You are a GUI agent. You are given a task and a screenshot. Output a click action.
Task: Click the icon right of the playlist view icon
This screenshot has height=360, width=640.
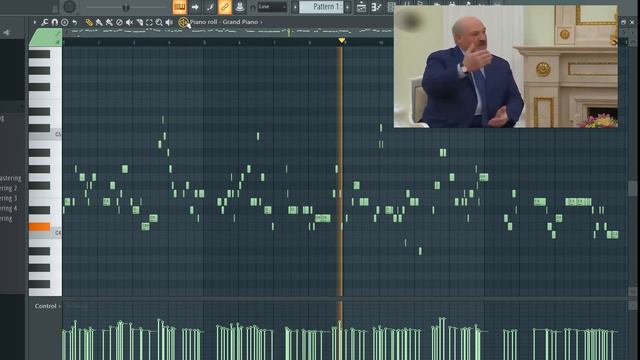click(376, 7)
